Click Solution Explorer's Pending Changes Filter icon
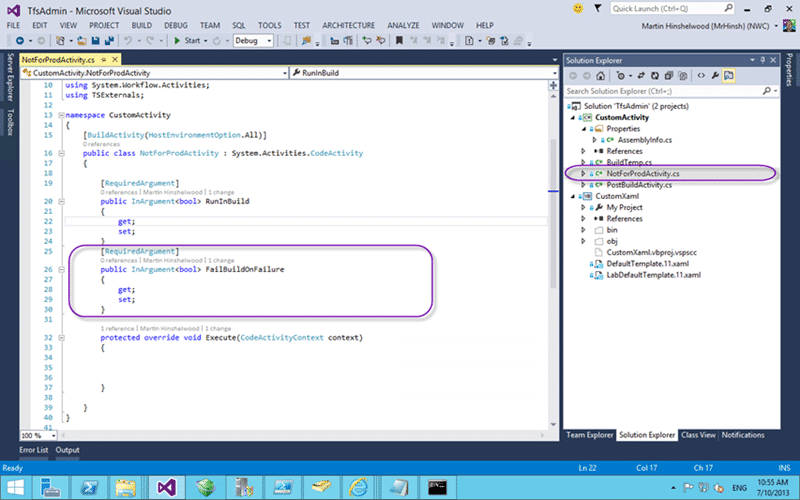Image resolution: width=800 pixels, height=500 pixels. click(621, 76)
